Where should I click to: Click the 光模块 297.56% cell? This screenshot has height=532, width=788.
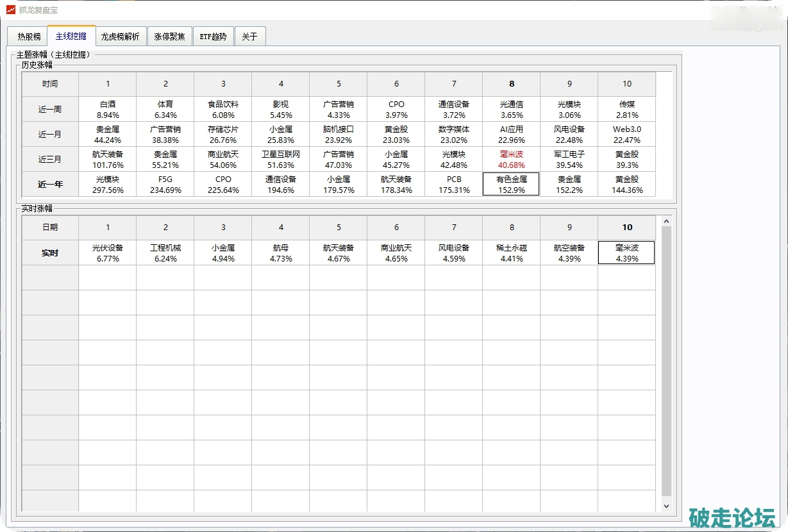tap(108, 185)
